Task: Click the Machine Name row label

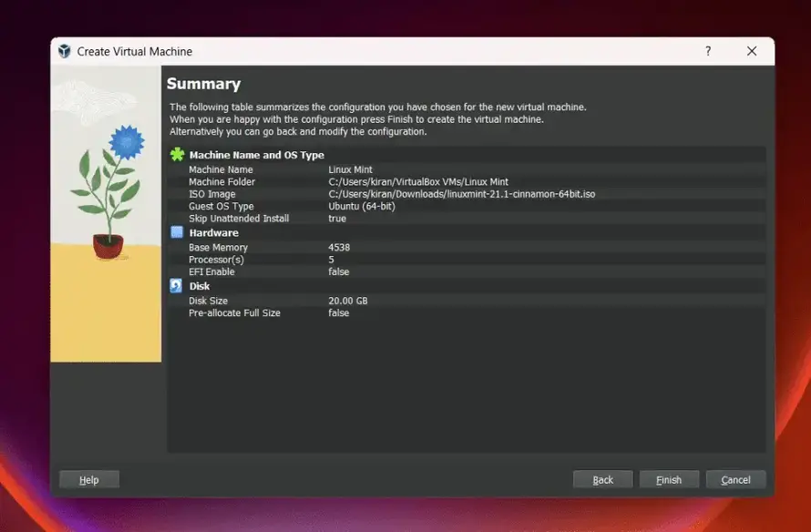Action: [221, 169]
